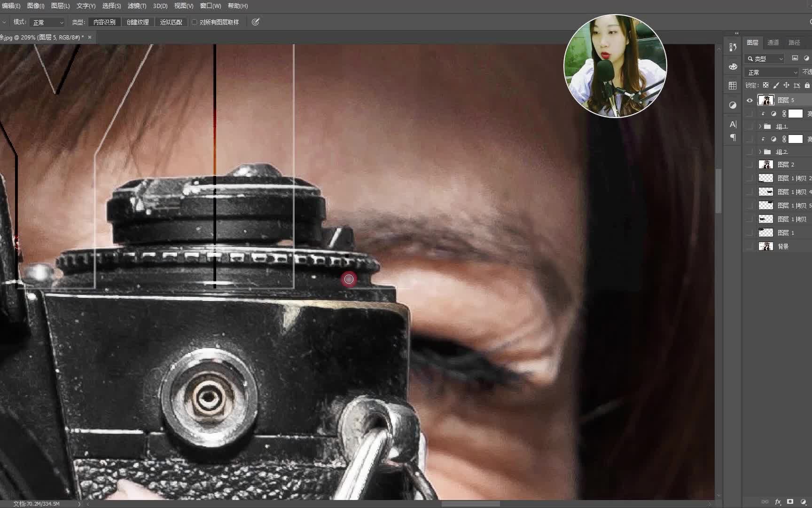
Task: Show visibility of 组 2 group
Action: point(750,151)
